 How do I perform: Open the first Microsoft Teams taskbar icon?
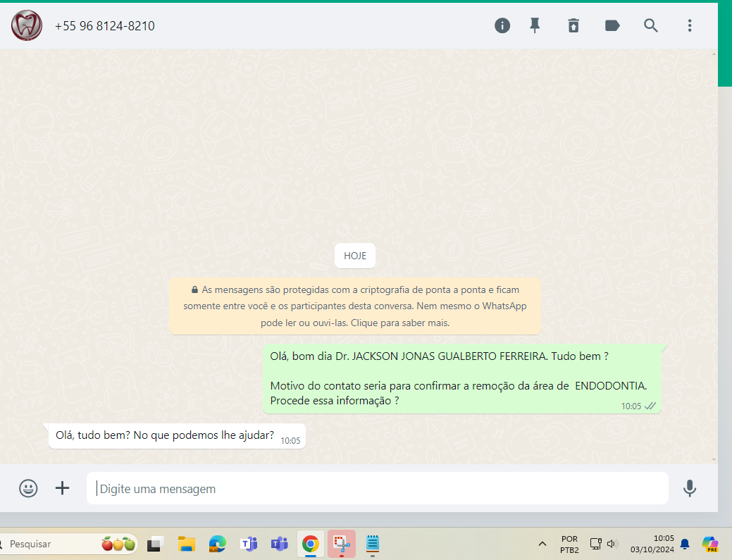pyautogui.click(x=249, y=544)
